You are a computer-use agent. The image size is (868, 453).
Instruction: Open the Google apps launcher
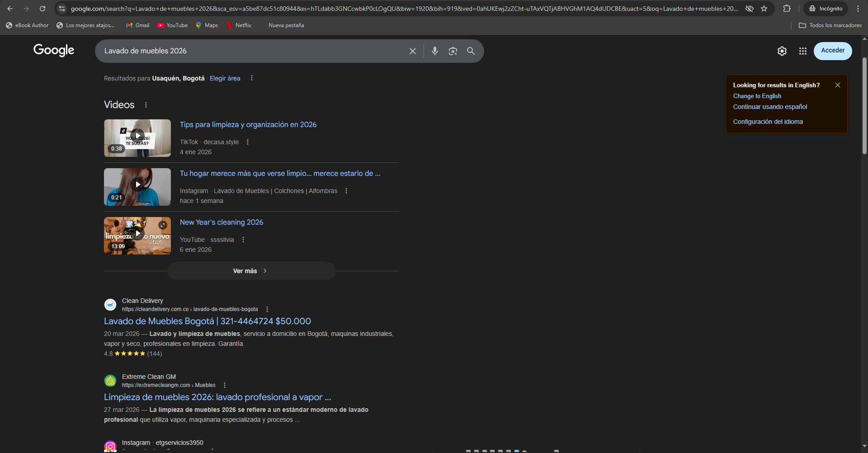coord(802,51)
